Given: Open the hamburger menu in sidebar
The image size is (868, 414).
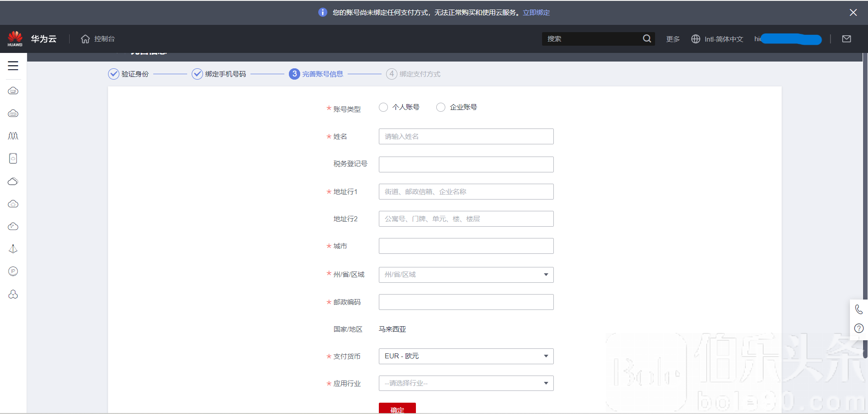Looking at the screenshot, I should click(x=13, y=66).
